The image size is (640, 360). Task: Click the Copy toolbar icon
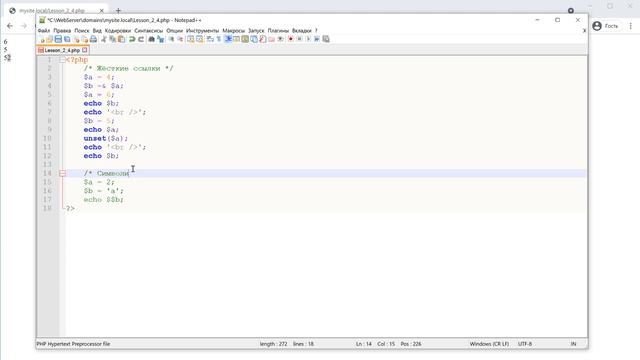pyautogui.click(x=113, y=39)
